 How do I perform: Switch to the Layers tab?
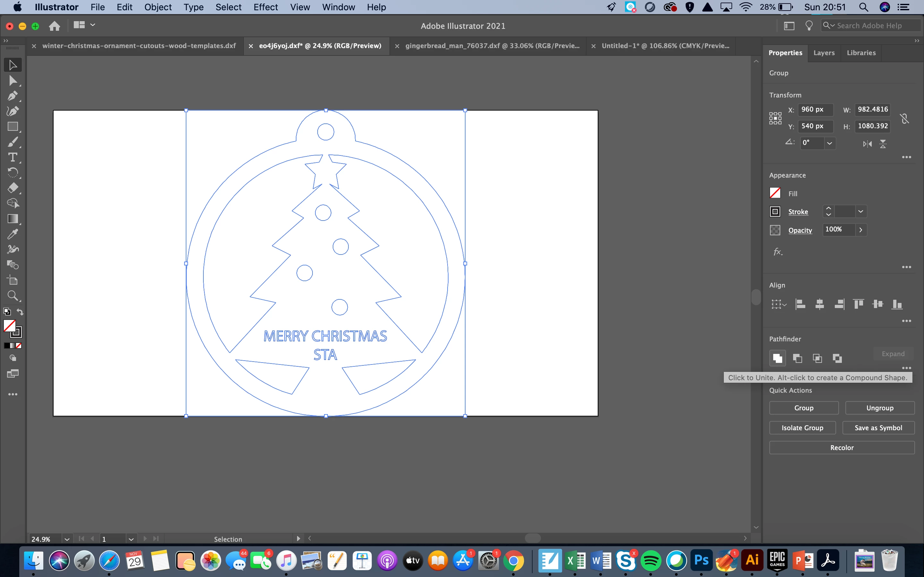[824, 53]
